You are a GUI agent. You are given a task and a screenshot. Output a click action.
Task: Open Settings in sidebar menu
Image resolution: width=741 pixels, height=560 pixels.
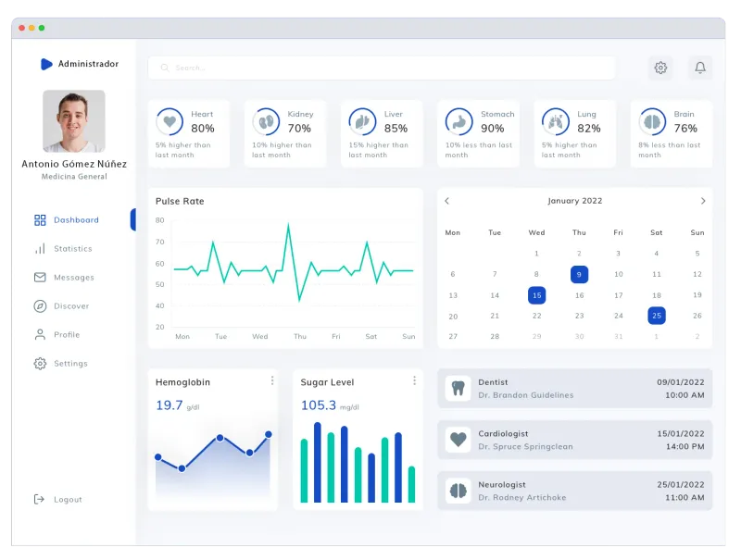pos(61,364)
